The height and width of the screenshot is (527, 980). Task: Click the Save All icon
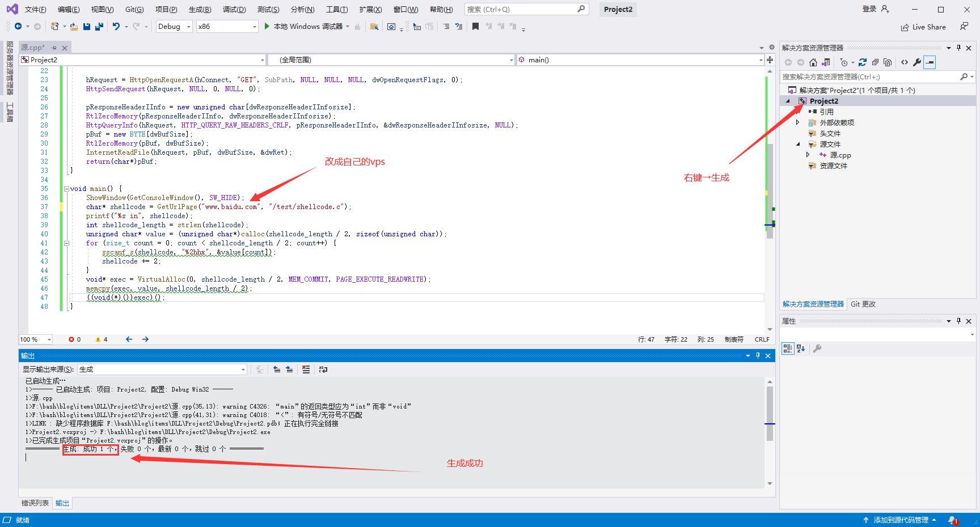coord(99,27)
